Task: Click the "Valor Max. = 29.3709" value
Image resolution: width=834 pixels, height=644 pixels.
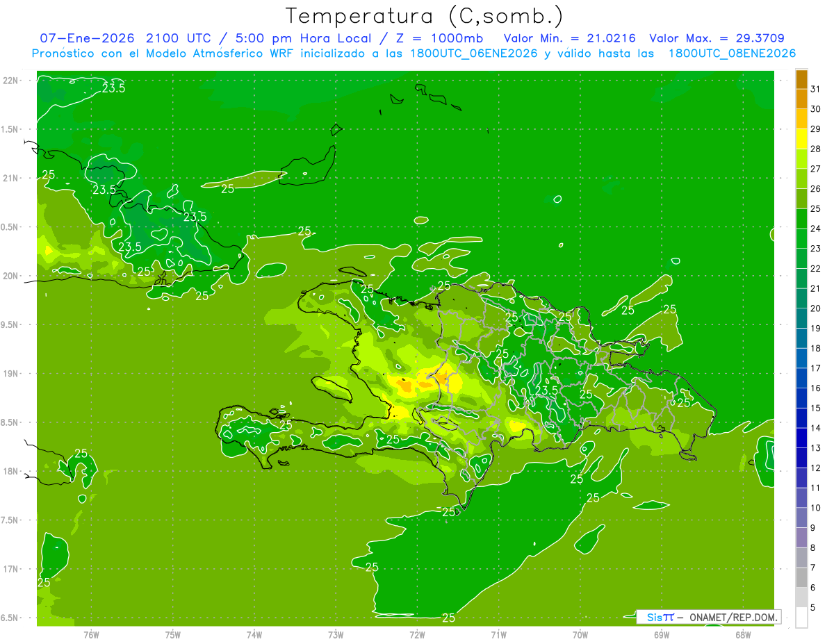Action: tap(717, 38)
